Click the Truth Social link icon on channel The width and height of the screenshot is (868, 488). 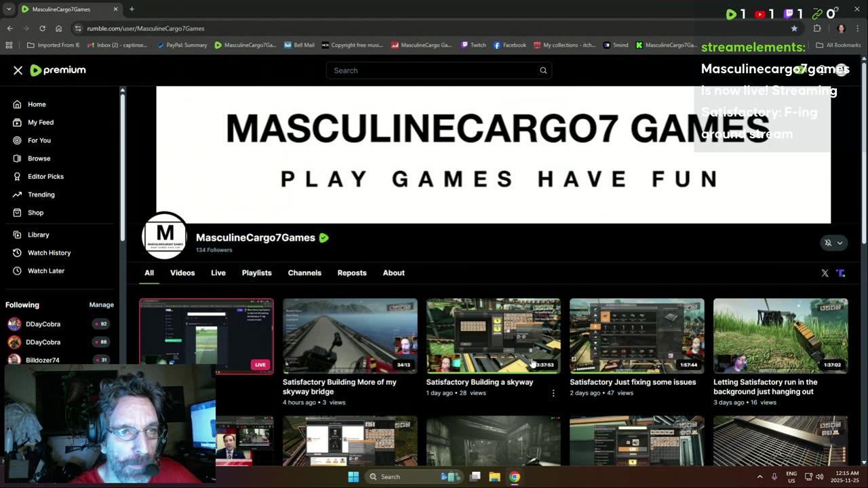[841, 273]
